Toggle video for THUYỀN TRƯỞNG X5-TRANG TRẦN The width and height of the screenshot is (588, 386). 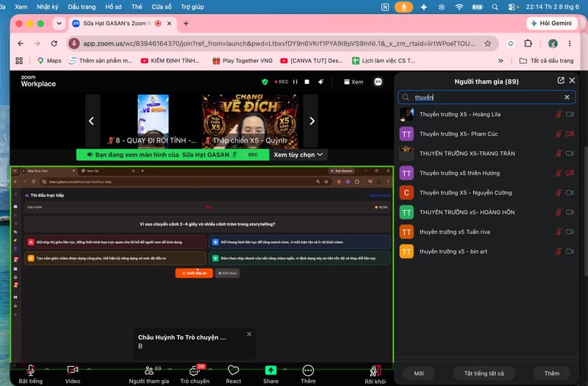570,154
